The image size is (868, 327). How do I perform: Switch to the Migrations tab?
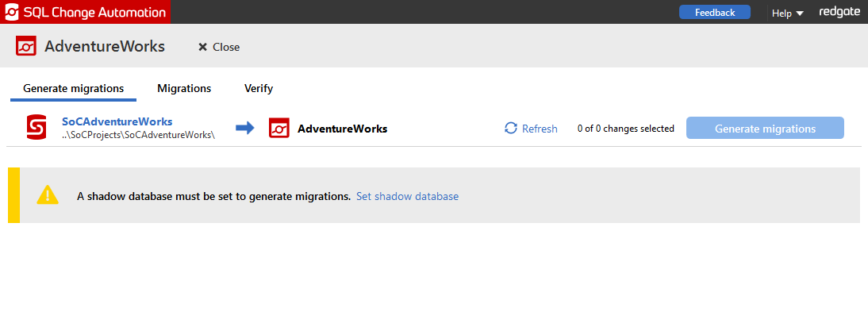184,88
